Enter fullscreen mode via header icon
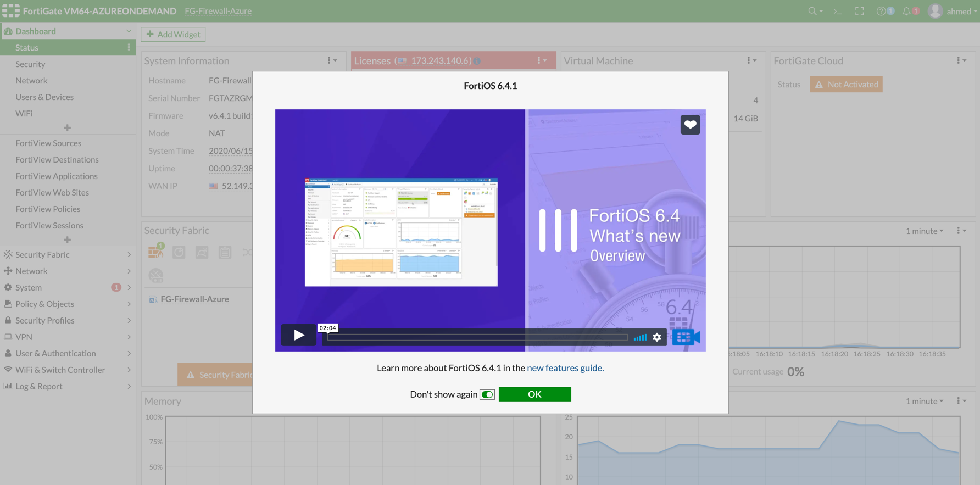The height and width of the screenshot is (485, 980). pyautogui.click(x=860, y=11)
